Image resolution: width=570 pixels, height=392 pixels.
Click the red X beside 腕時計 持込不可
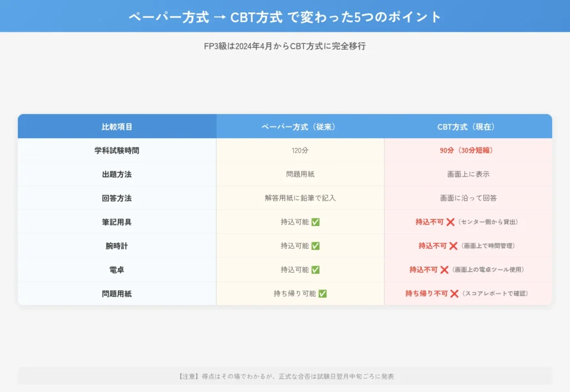[453, 246]
